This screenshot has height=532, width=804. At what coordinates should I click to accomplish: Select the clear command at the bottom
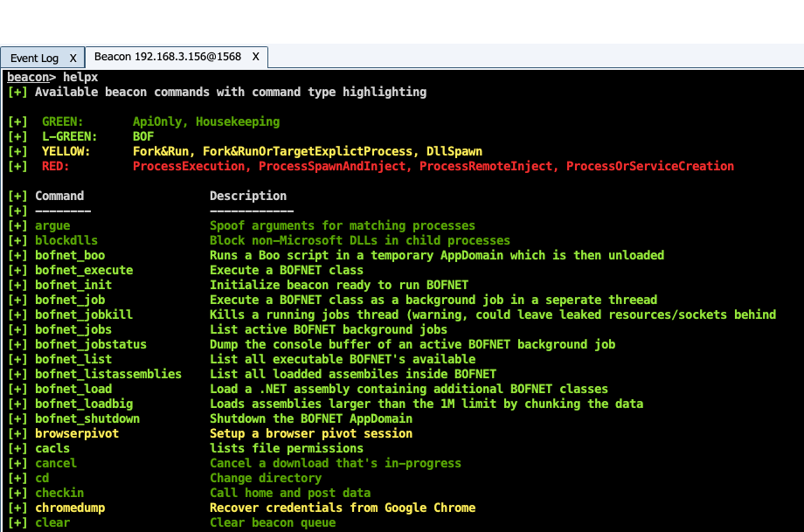52,522
